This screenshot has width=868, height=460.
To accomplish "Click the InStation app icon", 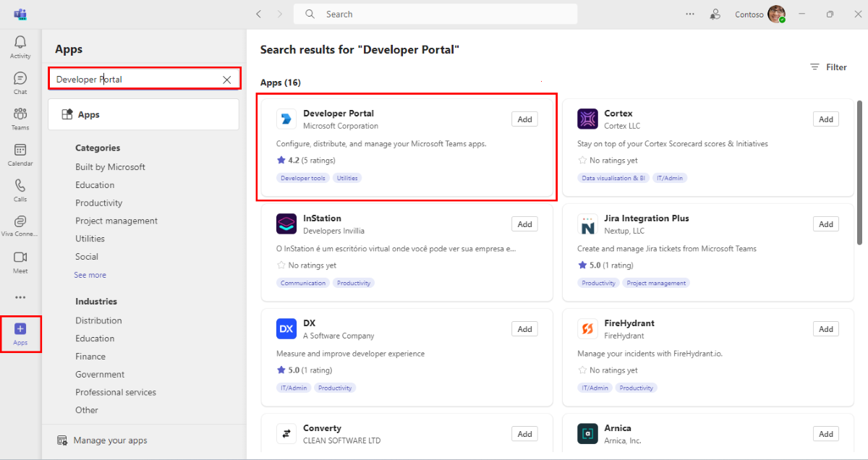I will [x=286, y=224].
